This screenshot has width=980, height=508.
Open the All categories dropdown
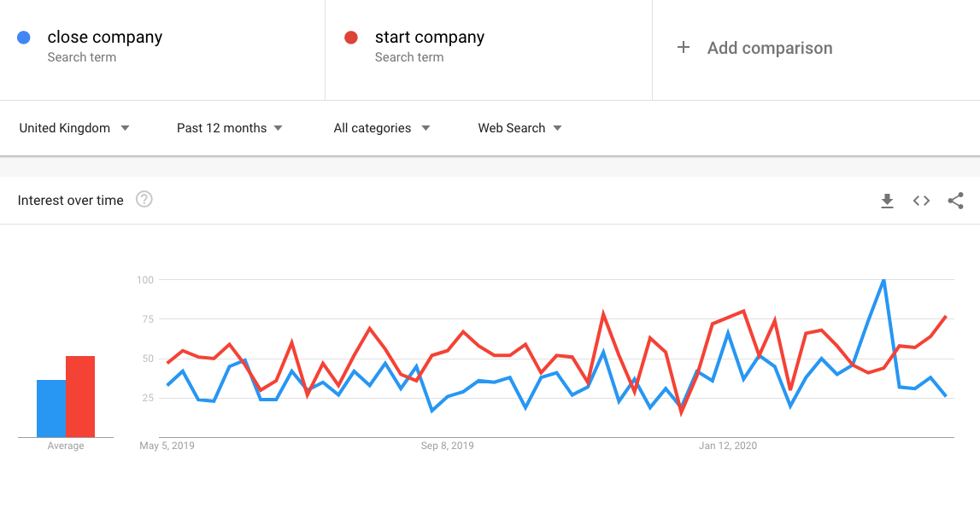[381, 128]
